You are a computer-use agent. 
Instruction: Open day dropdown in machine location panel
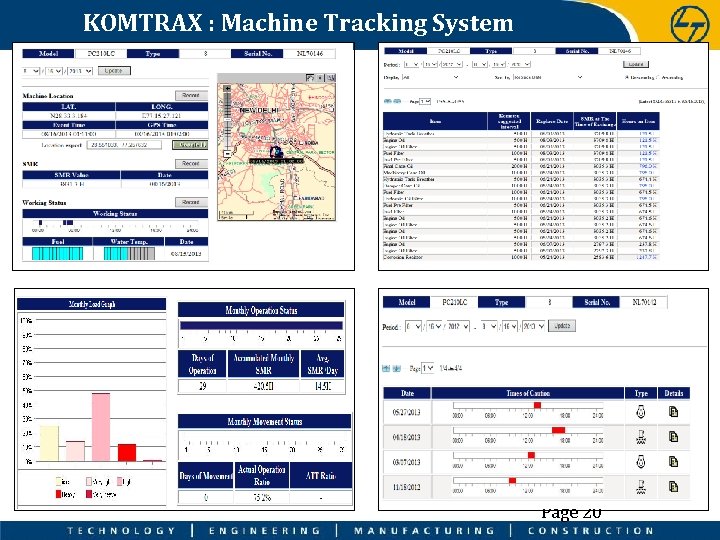pos(54,71)
